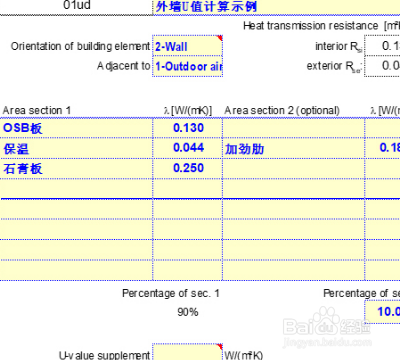400x360 pixels.
Task: Click the 'Area section 2 (optional)' header
Action: pos(282,110)
